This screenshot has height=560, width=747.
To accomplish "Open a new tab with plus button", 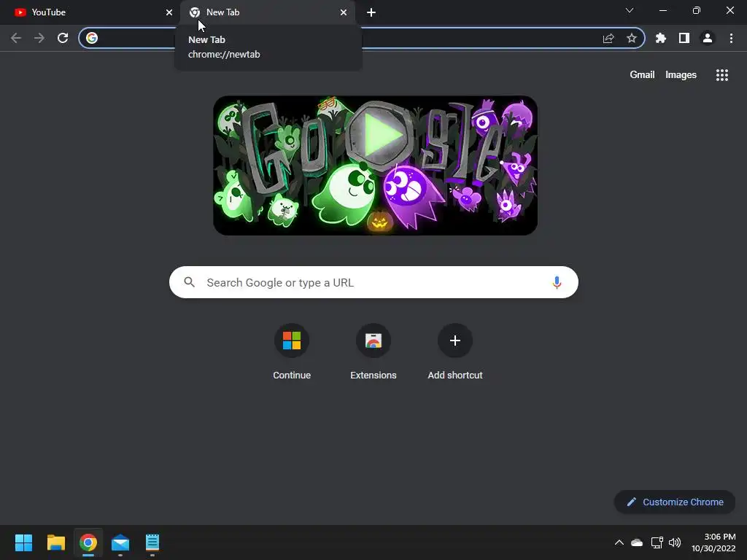I will [x=371, y=12].
